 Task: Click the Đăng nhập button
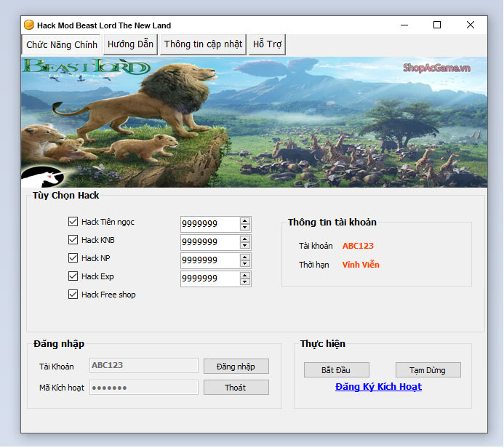click(x=236, y=367)
